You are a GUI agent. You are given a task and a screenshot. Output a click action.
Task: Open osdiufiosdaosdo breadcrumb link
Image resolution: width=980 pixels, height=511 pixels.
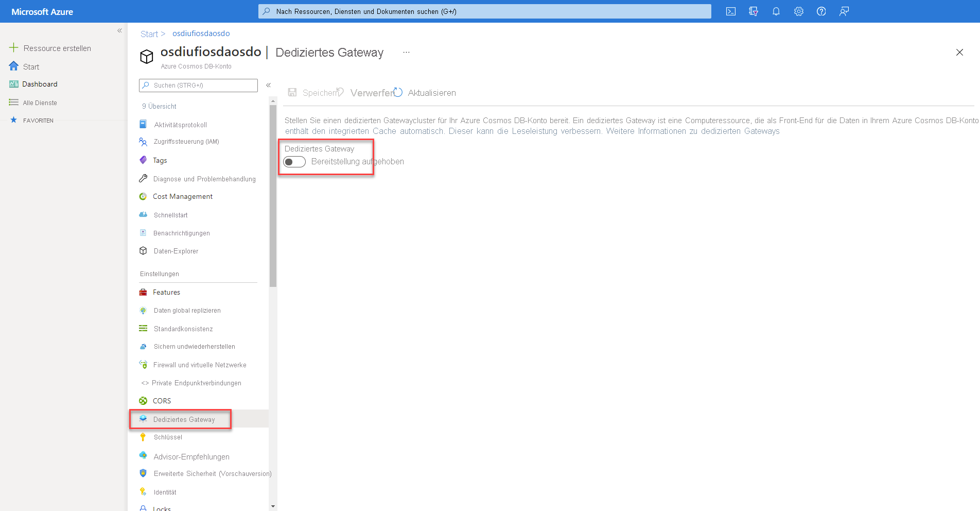point(201,33)
